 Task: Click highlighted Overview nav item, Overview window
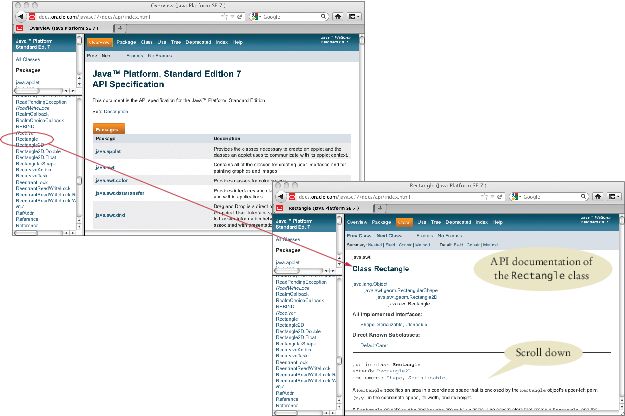100,42
